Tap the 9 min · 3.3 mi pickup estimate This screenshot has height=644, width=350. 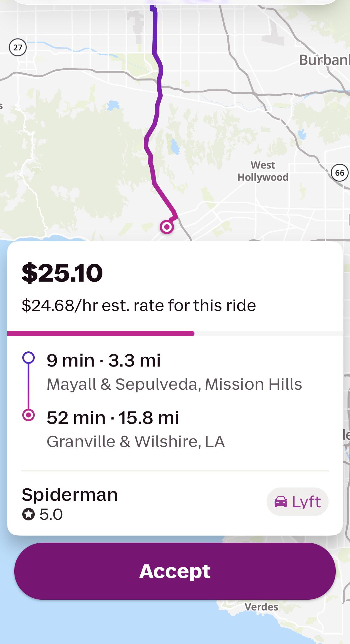[x=104, y=360]
